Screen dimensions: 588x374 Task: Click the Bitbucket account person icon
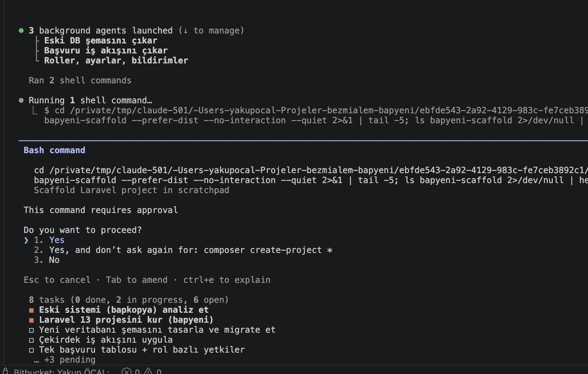pos(5,371)
